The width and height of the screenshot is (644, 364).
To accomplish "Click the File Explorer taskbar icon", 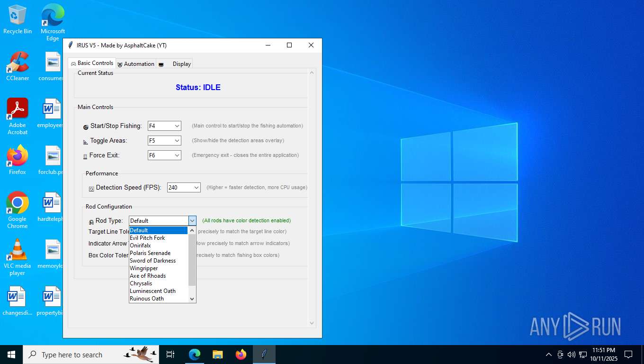I will tap(218, 355).
